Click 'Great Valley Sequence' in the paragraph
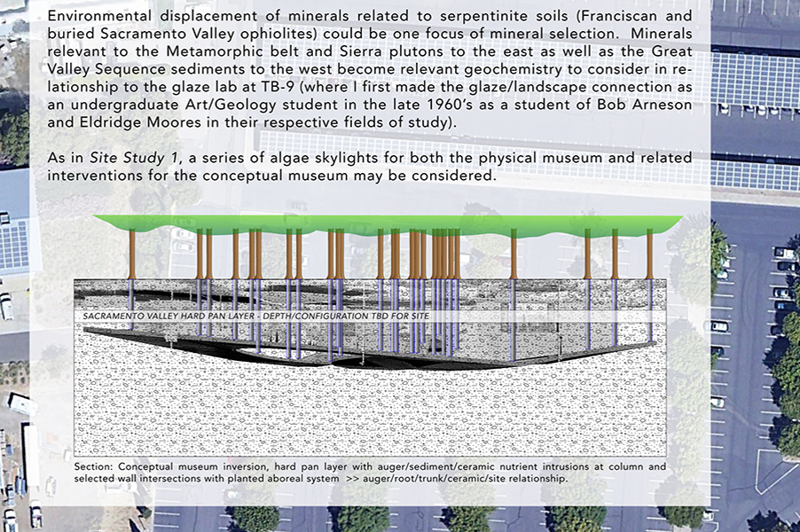 tap(370, 60)
